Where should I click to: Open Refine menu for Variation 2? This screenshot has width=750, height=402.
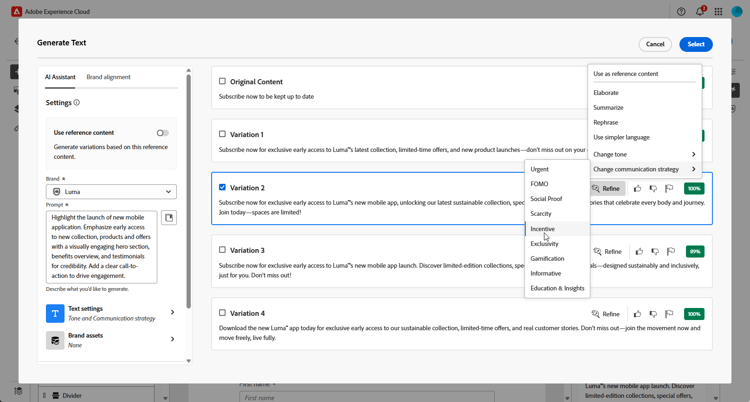coord(606,189)
